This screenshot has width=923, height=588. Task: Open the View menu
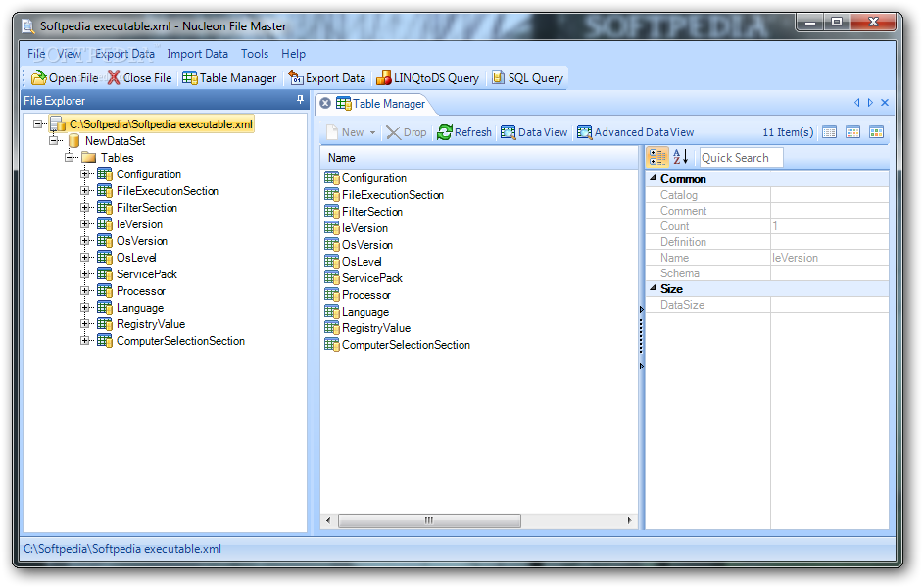point(69,54)
